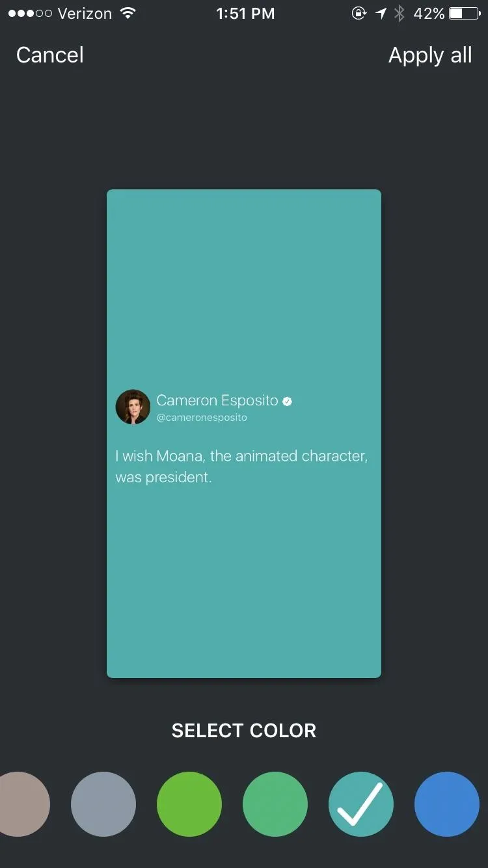Choose the blue color swatch
Screen dimensions: 488x868
447,804
